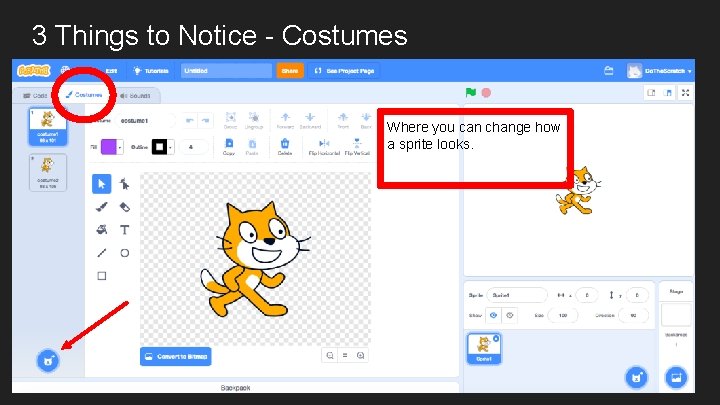
Task: Open the Edit menu
Action: pos(111,71)
